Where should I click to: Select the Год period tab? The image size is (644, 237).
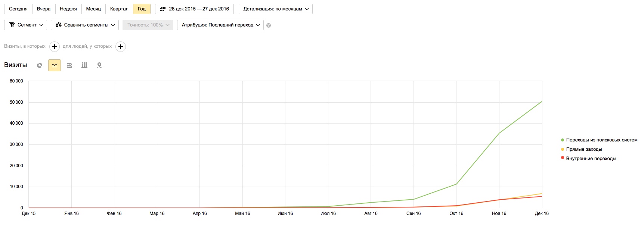[x=142, y=9]
